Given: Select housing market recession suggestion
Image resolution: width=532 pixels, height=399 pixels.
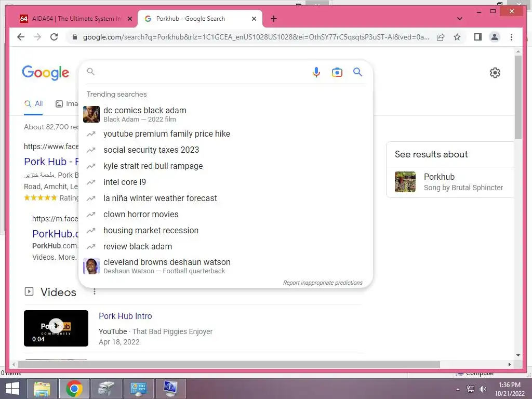Looking at the screenshot, I should coord(225,230).
